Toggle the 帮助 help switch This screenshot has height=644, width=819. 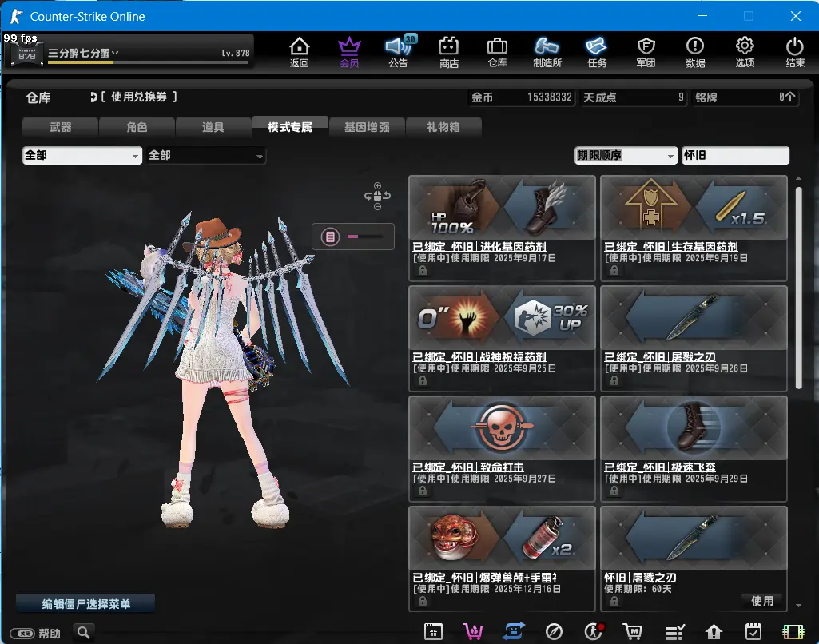tap(22, 634)
